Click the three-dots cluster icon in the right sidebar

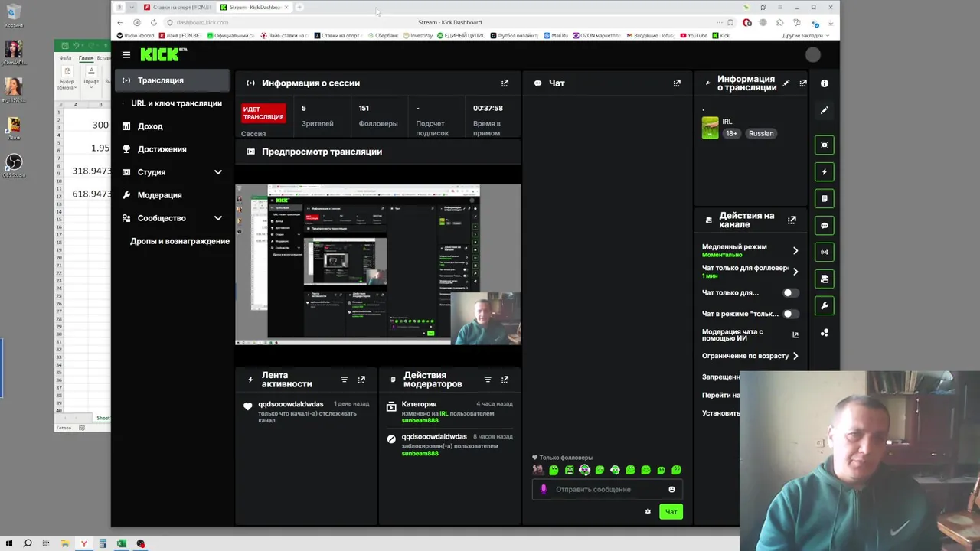tap(825, 333)
